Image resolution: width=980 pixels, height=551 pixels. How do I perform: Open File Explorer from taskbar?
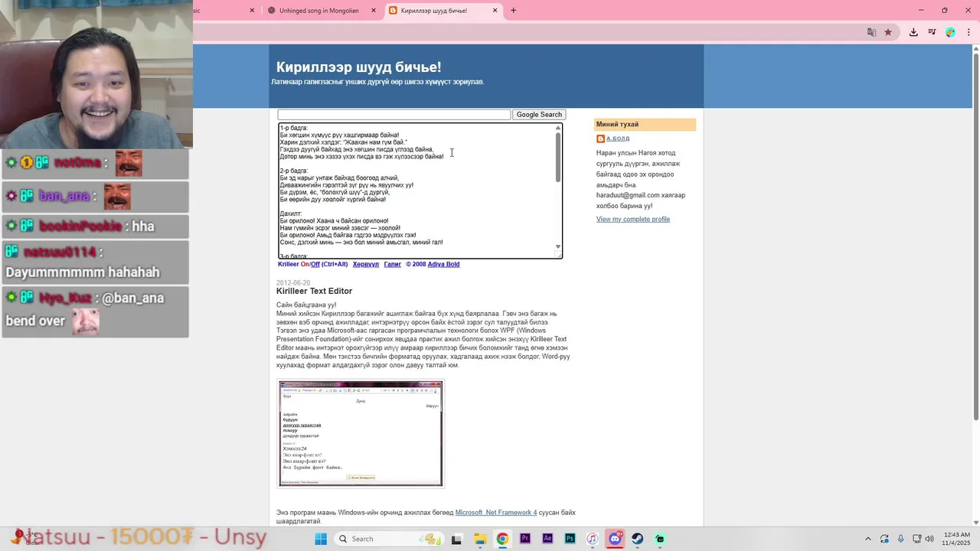click(479, 539)
